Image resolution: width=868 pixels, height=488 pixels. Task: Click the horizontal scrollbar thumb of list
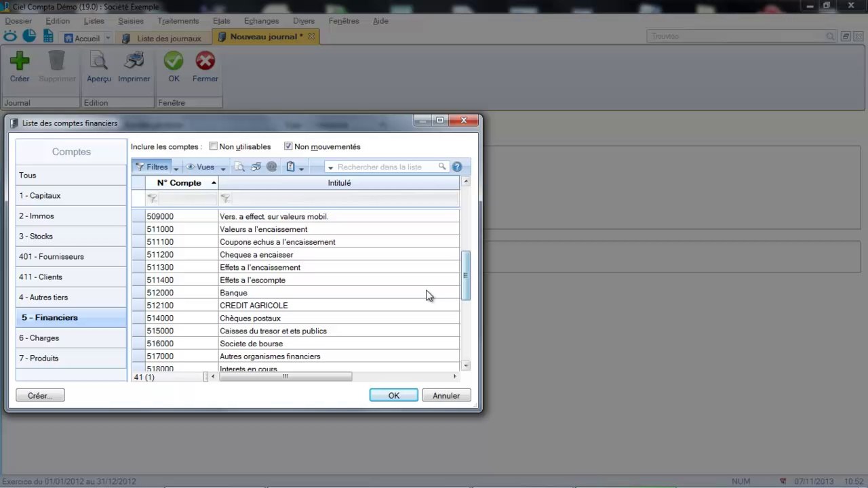285,376
